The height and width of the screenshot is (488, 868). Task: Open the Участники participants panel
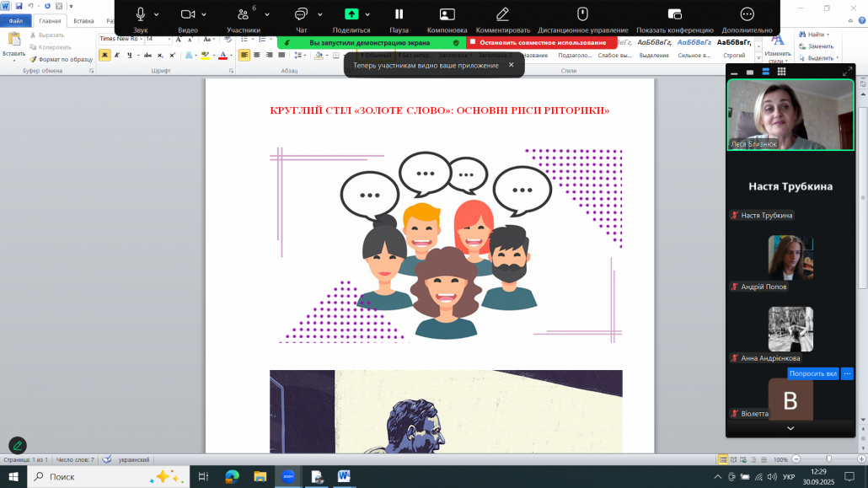243,14
